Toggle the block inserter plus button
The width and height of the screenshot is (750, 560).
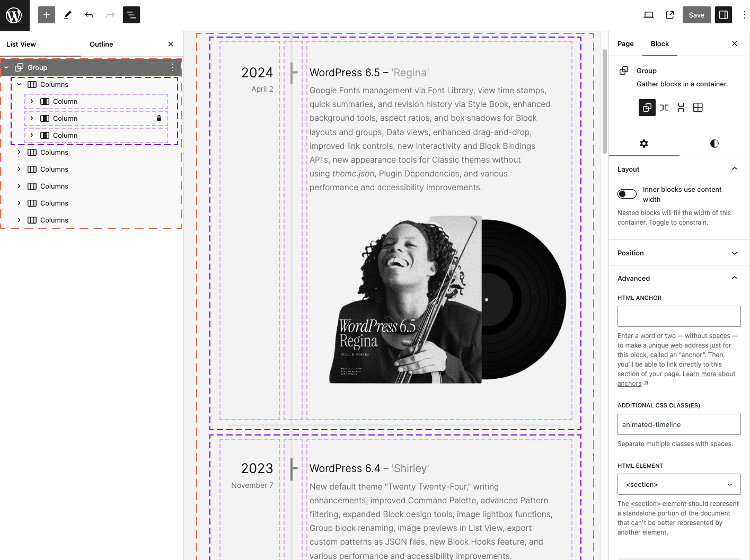[47, 15]
